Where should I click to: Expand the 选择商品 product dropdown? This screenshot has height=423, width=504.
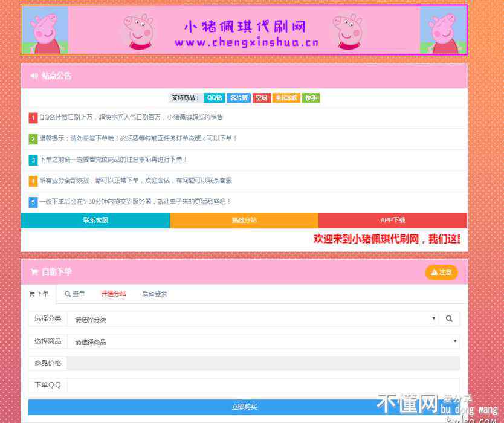pyautogui.click(x=263, y=341)
